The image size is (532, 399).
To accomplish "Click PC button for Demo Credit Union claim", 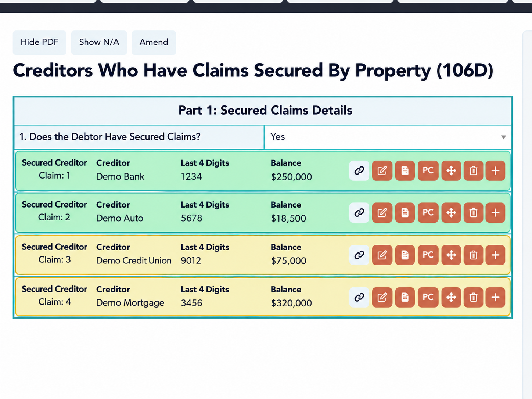I will coord(428,255).
